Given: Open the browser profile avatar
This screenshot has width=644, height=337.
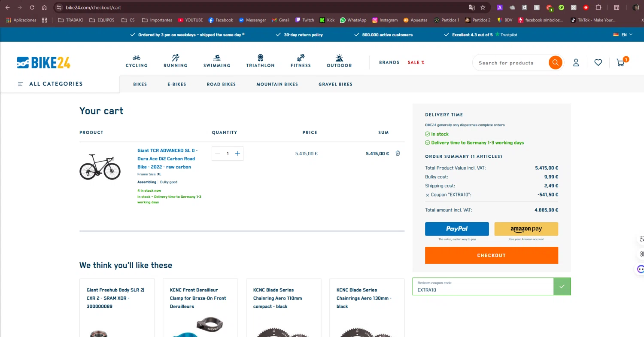Looking at the screenshot, I should (x=636, y=7).
